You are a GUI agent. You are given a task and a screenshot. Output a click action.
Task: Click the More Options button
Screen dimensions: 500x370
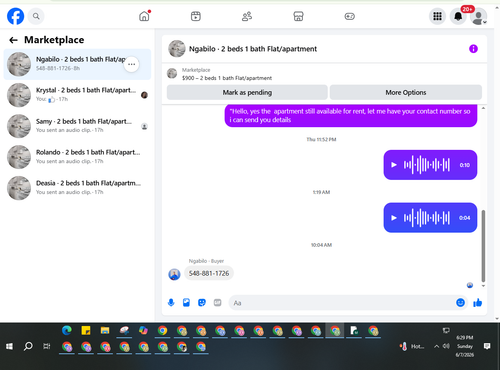(x=406, y=92)
